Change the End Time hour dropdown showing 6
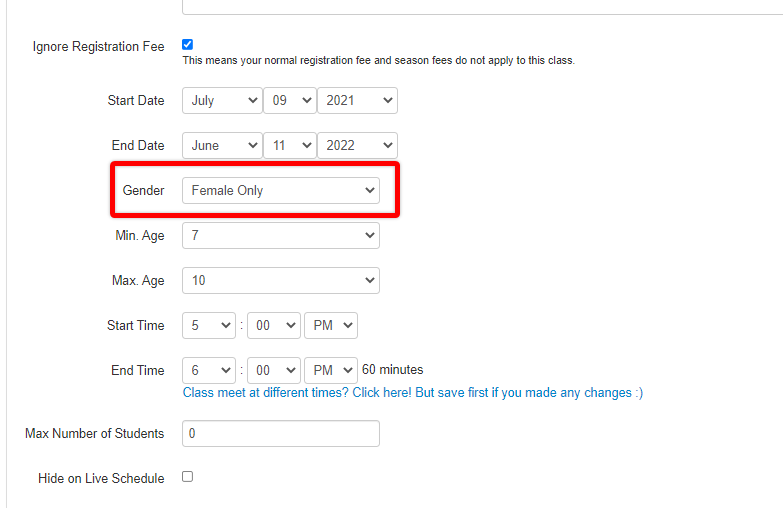 (209, 370)
